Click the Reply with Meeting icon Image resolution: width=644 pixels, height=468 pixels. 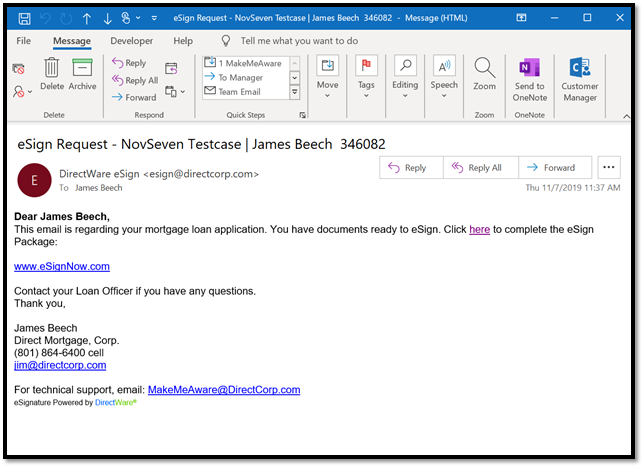(171, 68)
